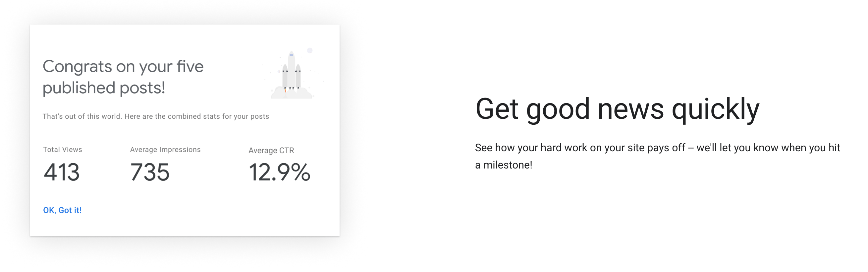This screenshot has width=868, height=272.
Task: Click the small moon above the rocket
Action: coord(310,51)
